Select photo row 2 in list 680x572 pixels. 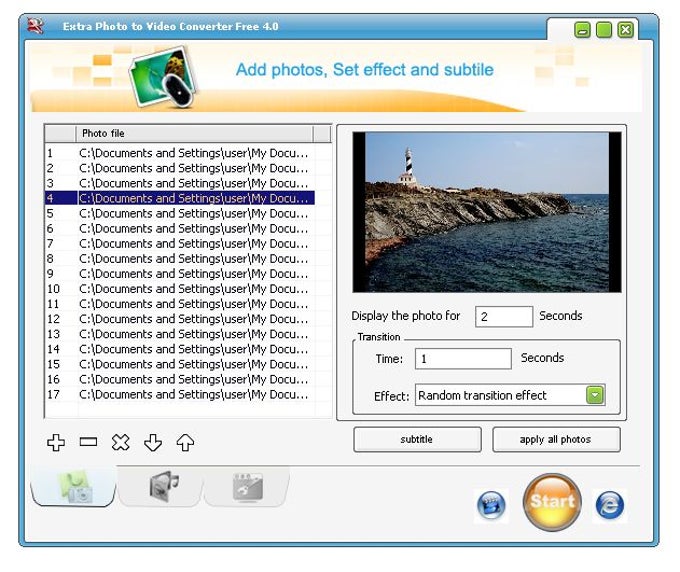tap(180, 168)
